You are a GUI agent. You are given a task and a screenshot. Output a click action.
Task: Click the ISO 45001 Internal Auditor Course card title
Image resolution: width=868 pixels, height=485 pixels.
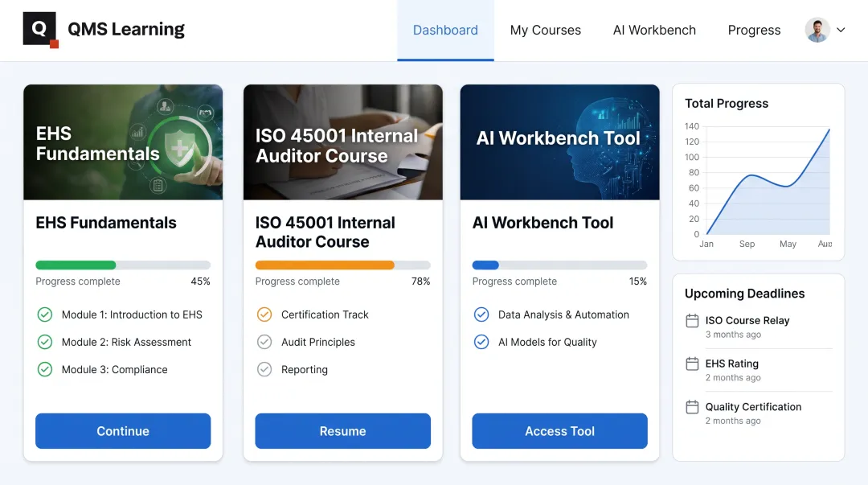(x=325, y=232)
